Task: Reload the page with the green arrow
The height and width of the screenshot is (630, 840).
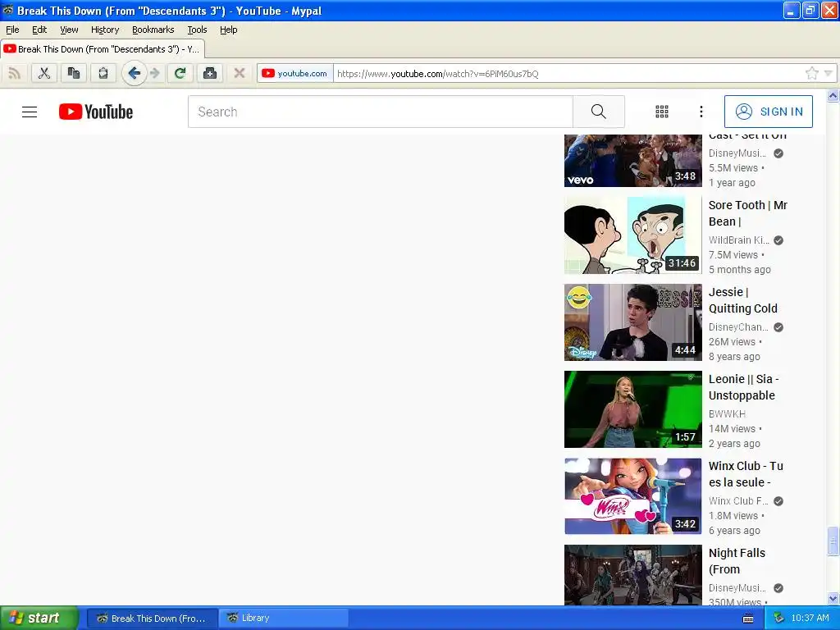Action: click(180, 73)
